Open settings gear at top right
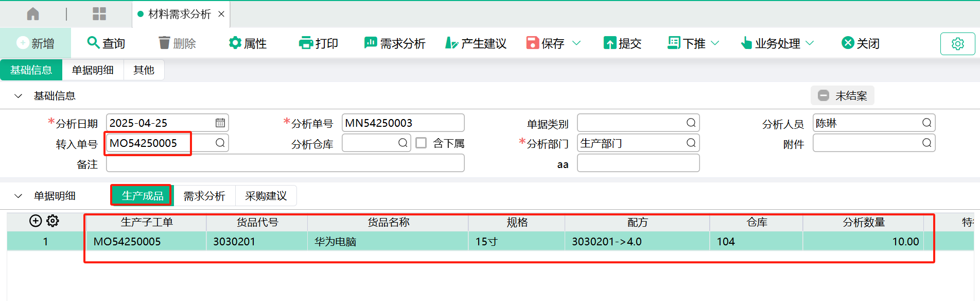This screenshot has height=301, width=980. coord(957,44)
